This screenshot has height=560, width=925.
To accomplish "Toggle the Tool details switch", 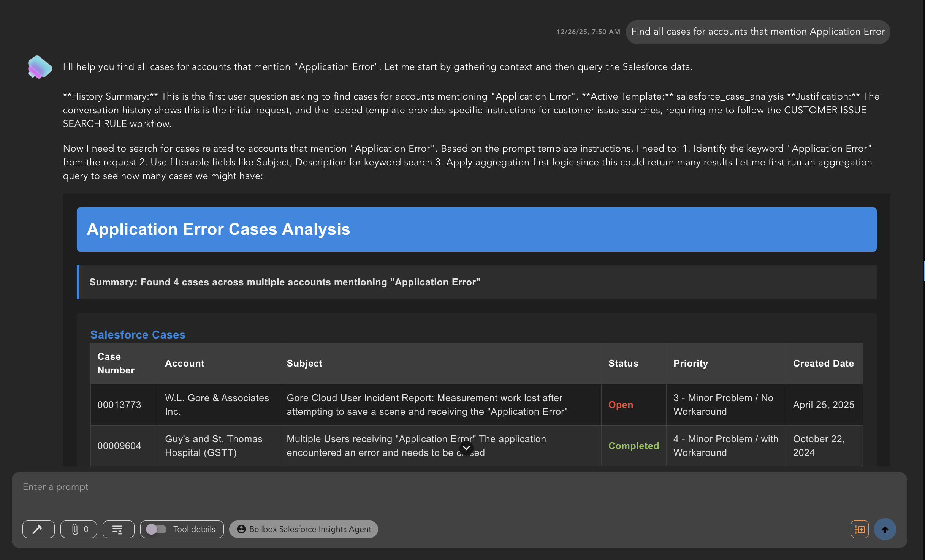I will [157, 529].
